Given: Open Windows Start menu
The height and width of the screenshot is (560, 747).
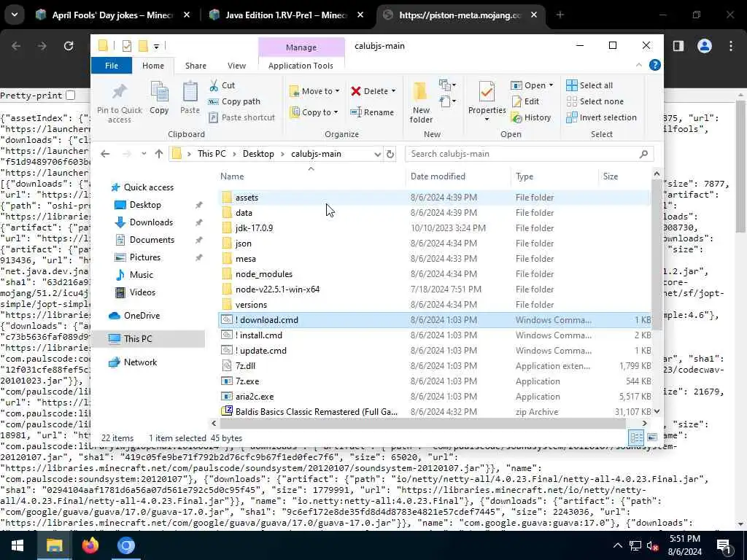Looking at the screenshot, I should [18, 545].
